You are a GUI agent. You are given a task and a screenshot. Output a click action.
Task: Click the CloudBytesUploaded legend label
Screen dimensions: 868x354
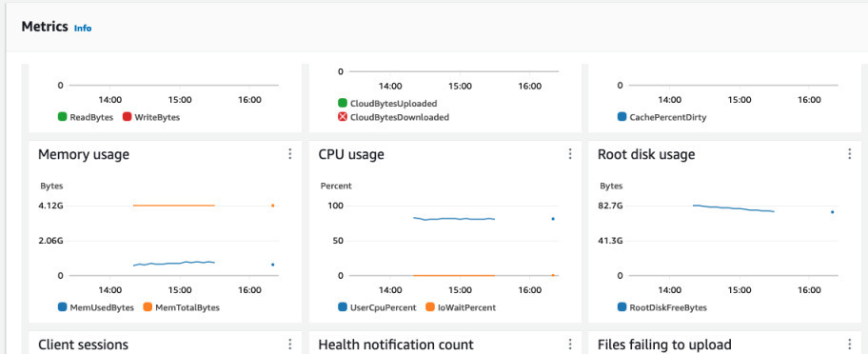394,104
